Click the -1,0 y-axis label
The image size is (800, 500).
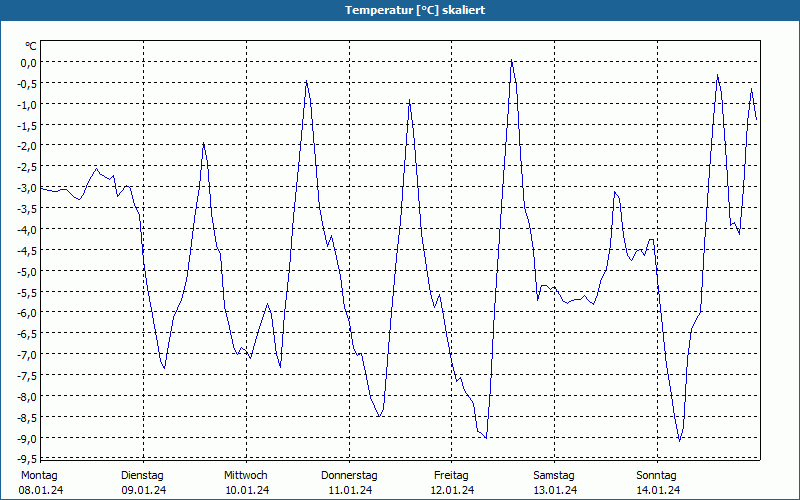[x=27, y=104]
